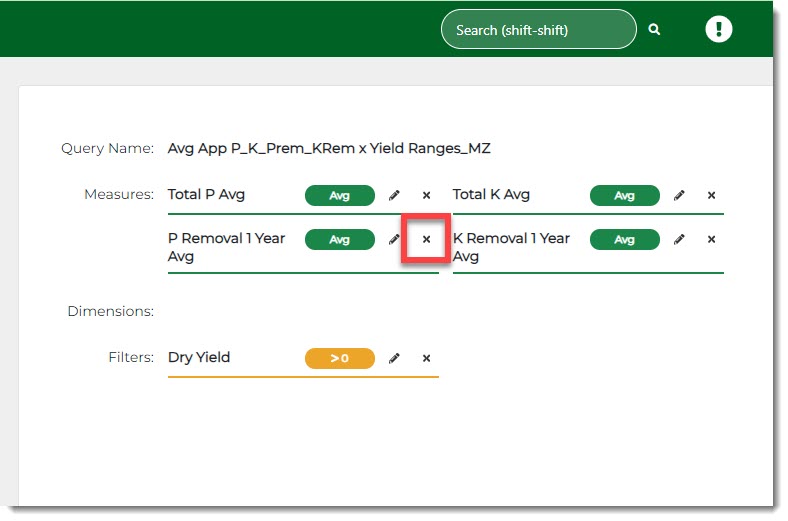Remove the Total K Avg measure
The image size is (788, 521).
point(711,195)
